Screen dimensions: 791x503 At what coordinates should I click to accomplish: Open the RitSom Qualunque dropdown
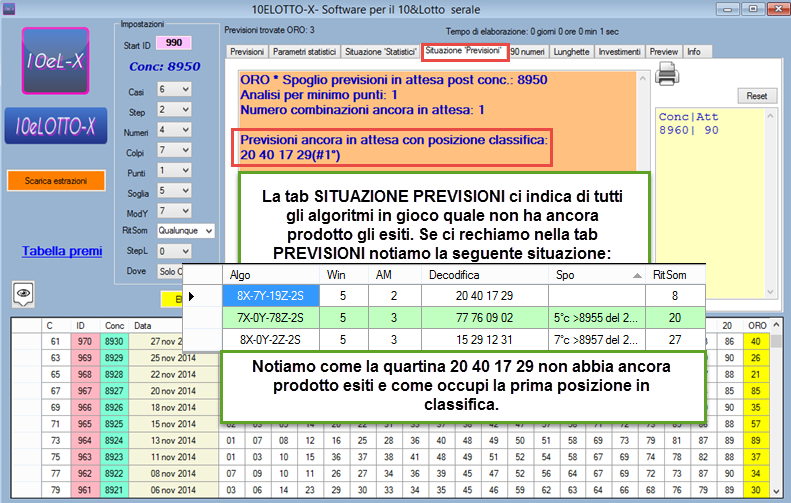click(186, 231)
